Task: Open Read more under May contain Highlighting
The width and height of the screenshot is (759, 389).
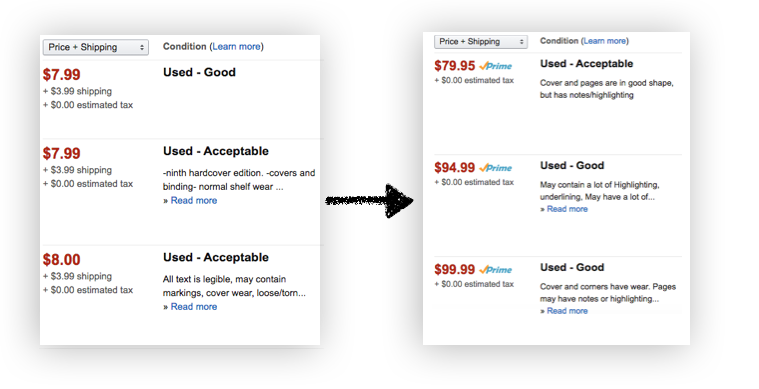Action: 567,209
